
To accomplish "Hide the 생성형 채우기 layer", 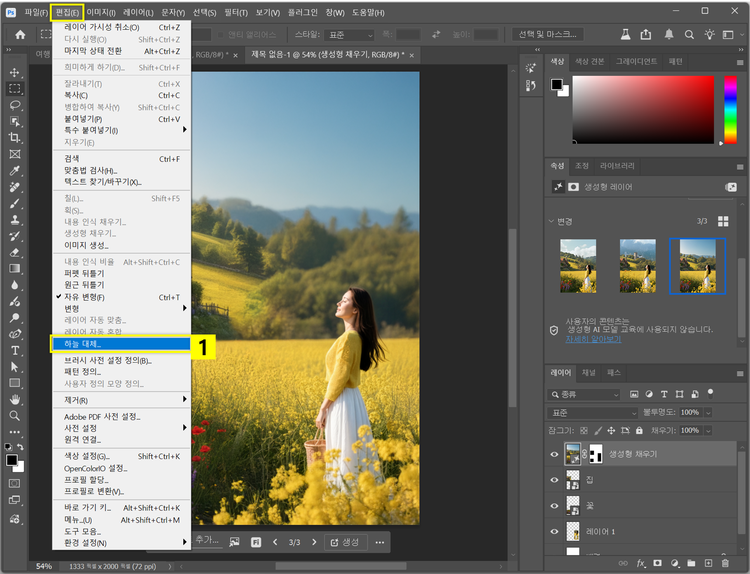I will pyautogui.click(x=555, y=454).
